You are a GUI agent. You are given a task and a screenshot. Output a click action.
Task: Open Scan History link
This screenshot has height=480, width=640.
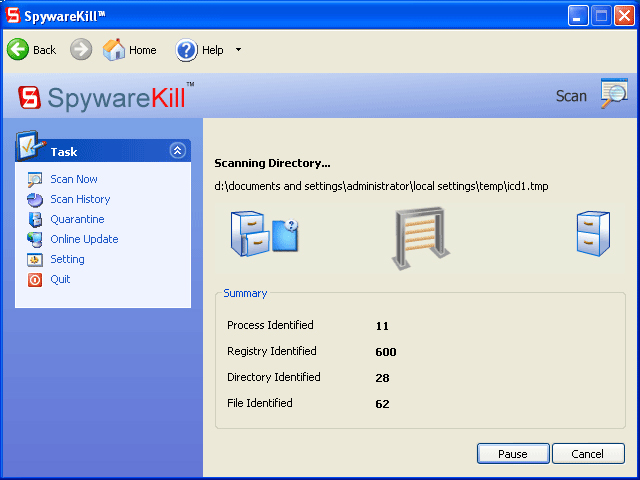[x=80, y=199]
